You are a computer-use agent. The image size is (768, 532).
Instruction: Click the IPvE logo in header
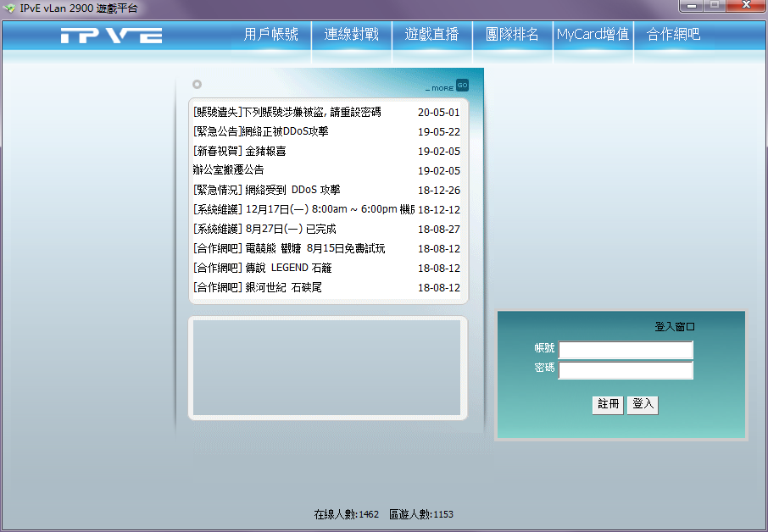[x=111, y=35]
